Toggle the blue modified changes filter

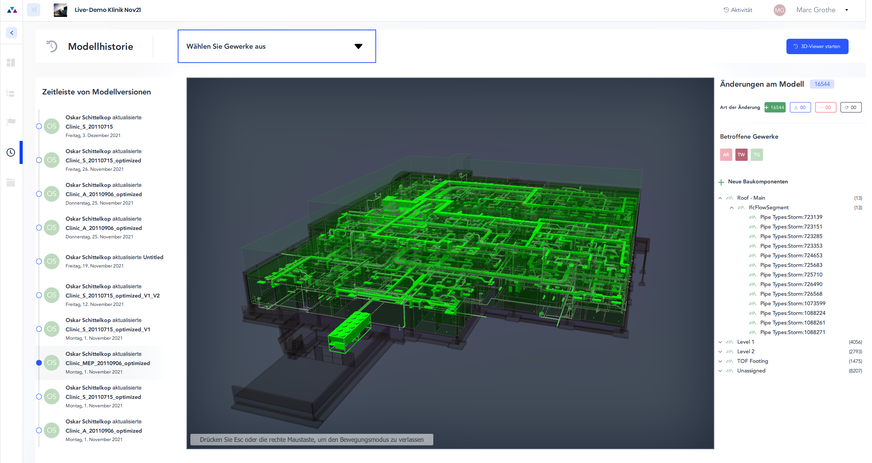[800, 107]
